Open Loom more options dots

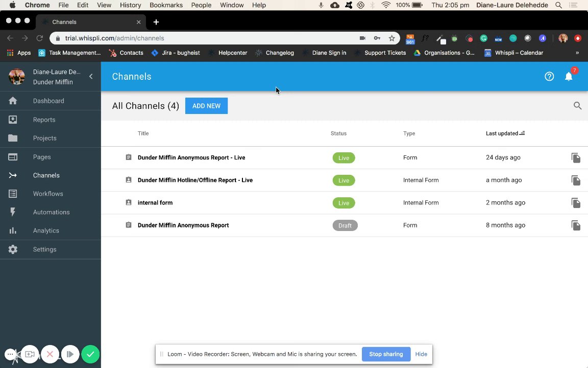click(10, 354)
